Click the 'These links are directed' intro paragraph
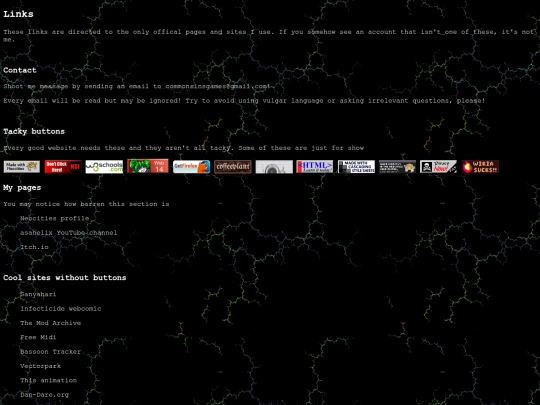Image resolution: width=540 pixels, height=405 pixels. 269,35
